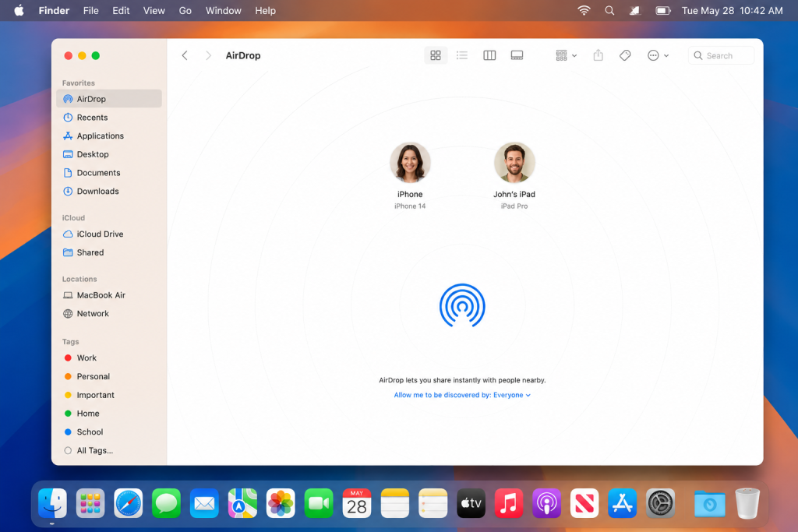This screenshot has height=532, width=798.
Task: Open the Finder menu in menu bar
Action: (x=54, y=11)
